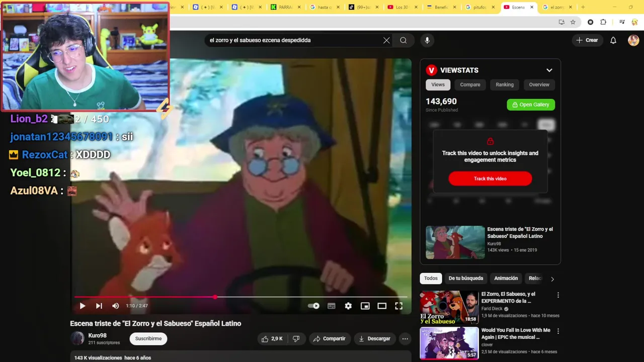The image size is (644, 362).
Task: Click the Farid Dieck channel name
Action: pyautogui.click(x=493, y=309)
